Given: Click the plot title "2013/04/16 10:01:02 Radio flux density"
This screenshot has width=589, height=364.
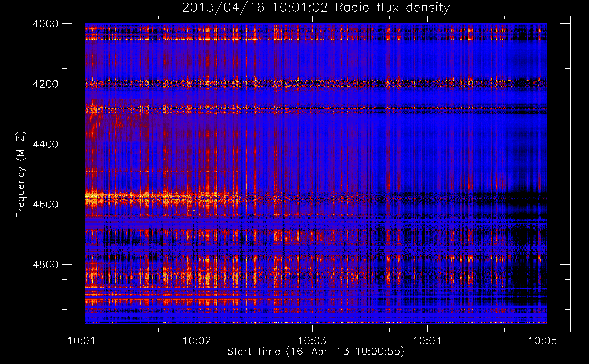Looking at the screenshot, I should pyautogui.click(x=316, y=8).
